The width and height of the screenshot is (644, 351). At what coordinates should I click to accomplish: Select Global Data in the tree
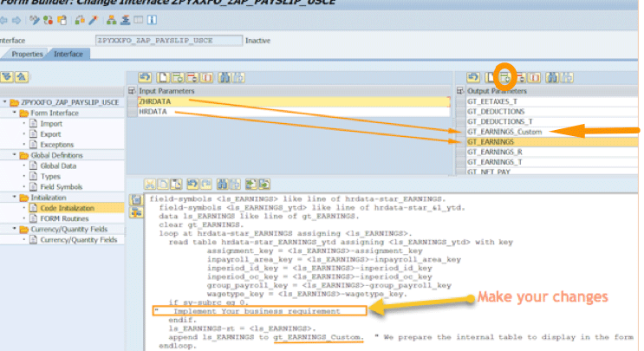58,166
